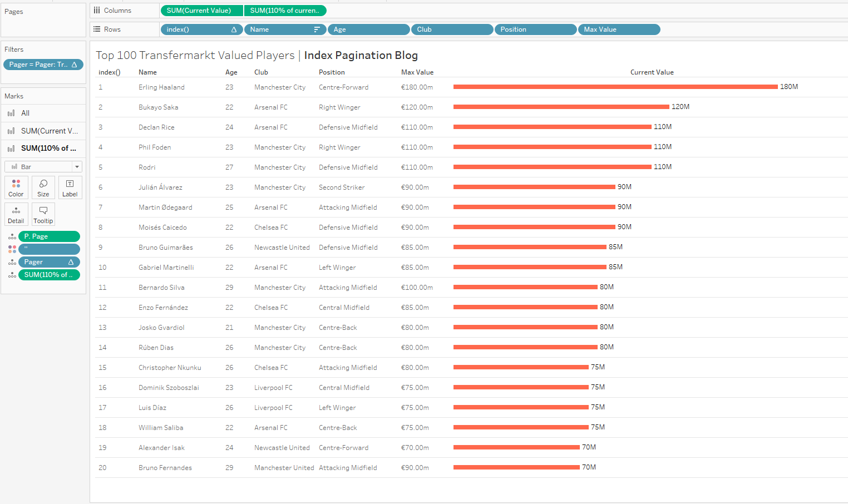Open the Color mark card
Image resolution: width=848 pixels, height=504 pixels.
point(16,187)
